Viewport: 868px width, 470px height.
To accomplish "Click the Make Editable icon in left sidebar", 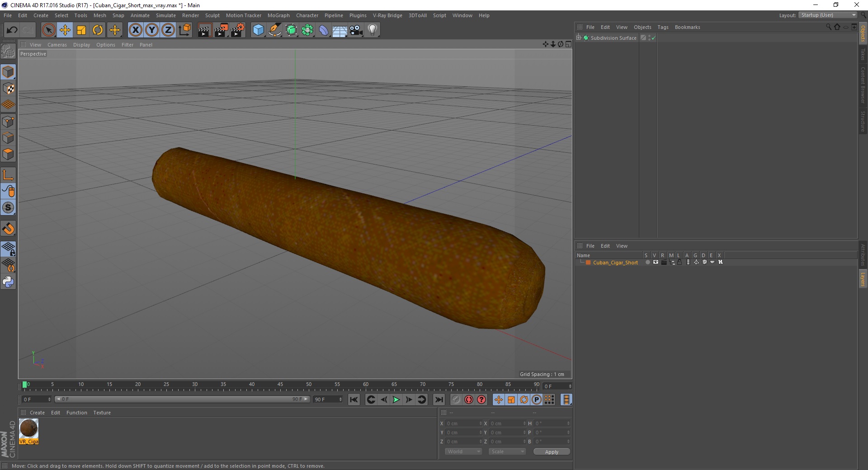I will [x=8, y=52].
